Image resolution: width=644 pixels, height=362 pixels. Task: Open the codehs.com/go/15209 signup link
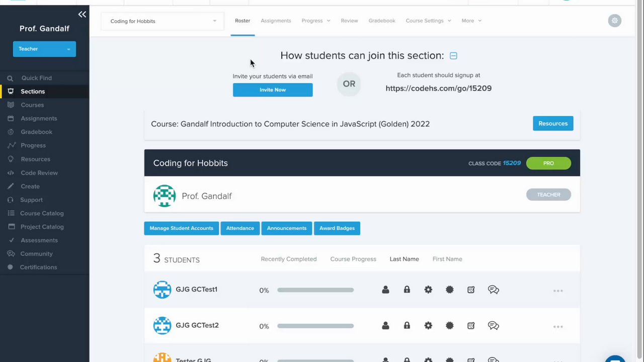(x=438, y=88)
